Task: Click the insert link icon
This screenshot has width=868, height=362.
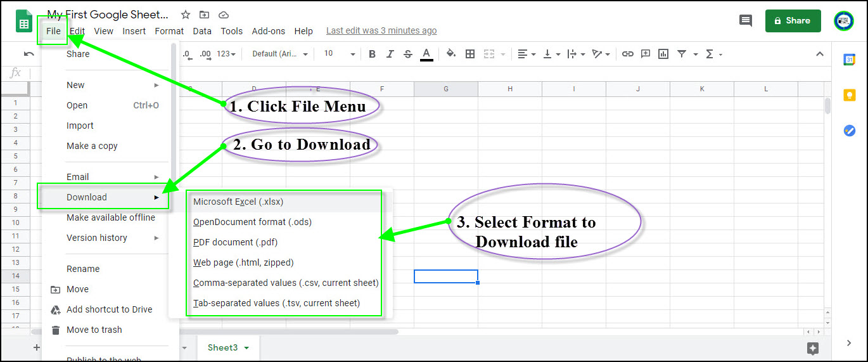Action: (x=627, y=54)
